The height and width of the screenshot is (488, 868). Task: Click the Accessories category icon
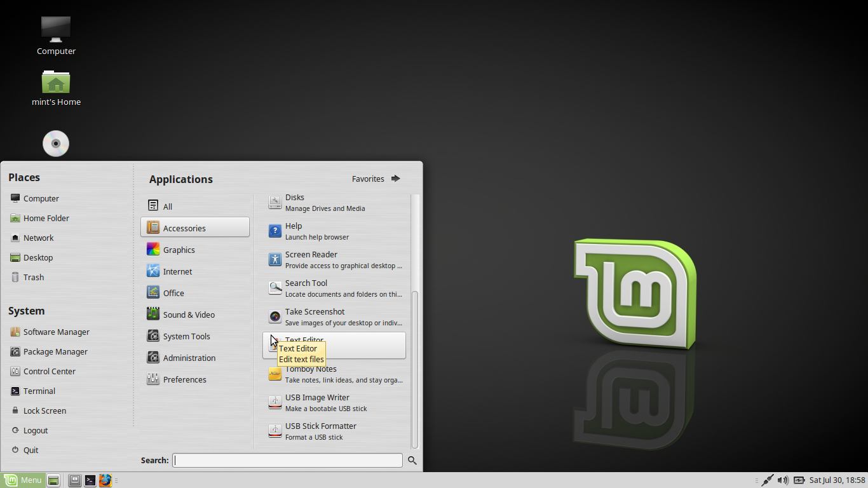click(x=153, y=227)
